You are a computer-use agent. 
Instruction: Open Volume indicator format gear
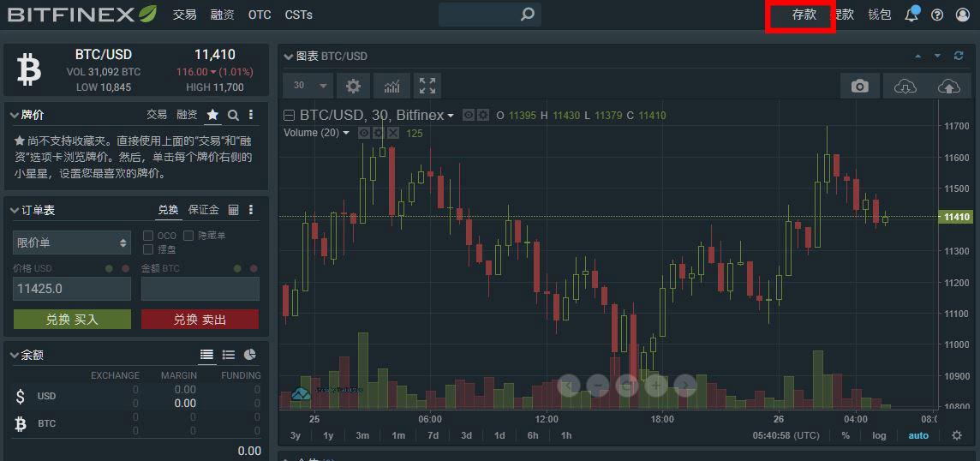pos(379,133)
